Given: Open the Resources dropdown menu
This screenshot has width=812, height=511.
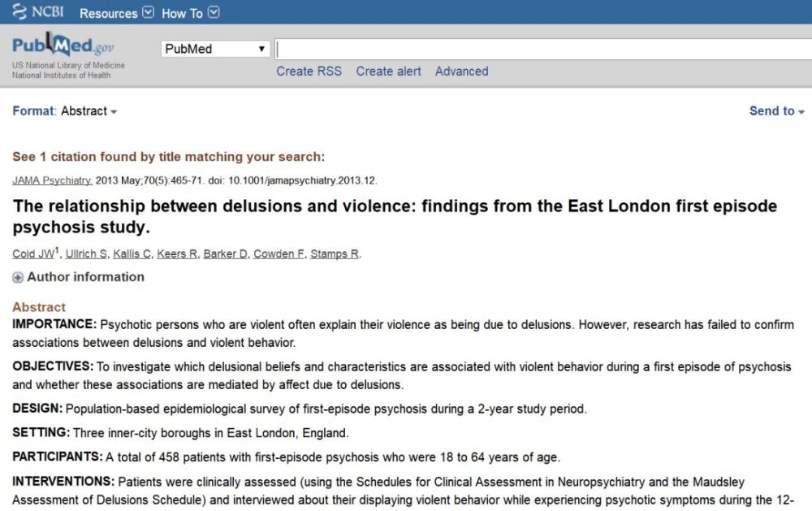Looking at the screenshot, I should coord(116,13).
